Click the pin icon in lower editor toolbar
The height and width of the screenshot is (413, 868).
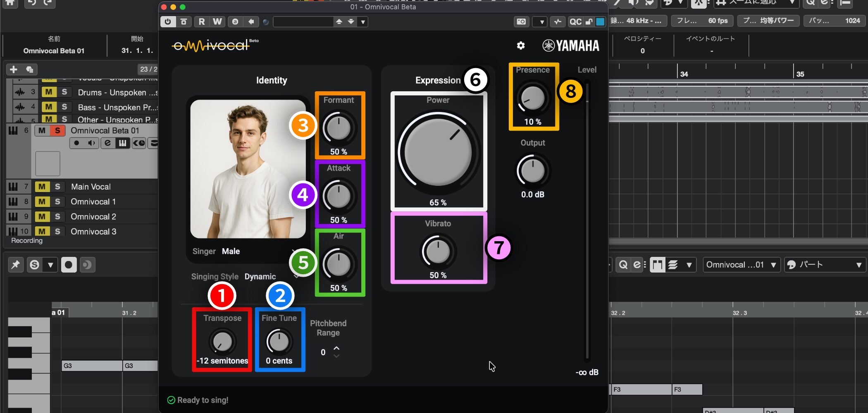tap(15, 264)
